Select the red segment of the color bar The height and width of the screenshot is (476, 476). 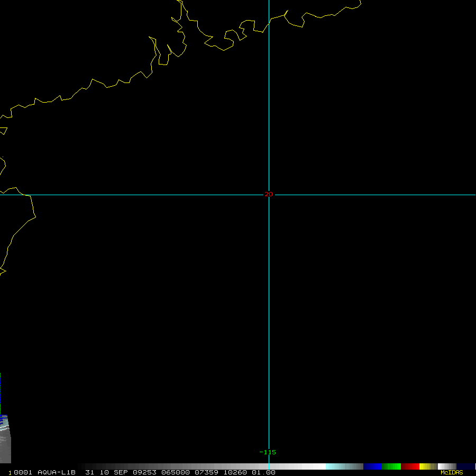(410, 466)
